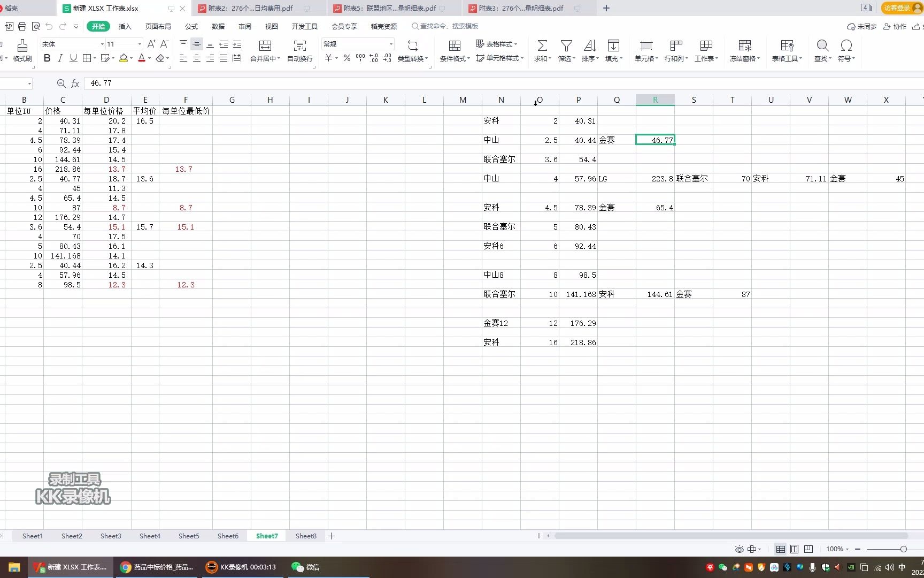The image size is (924, 578).
Task: Click the Fill down icon
Action: [x=613, y=45]
